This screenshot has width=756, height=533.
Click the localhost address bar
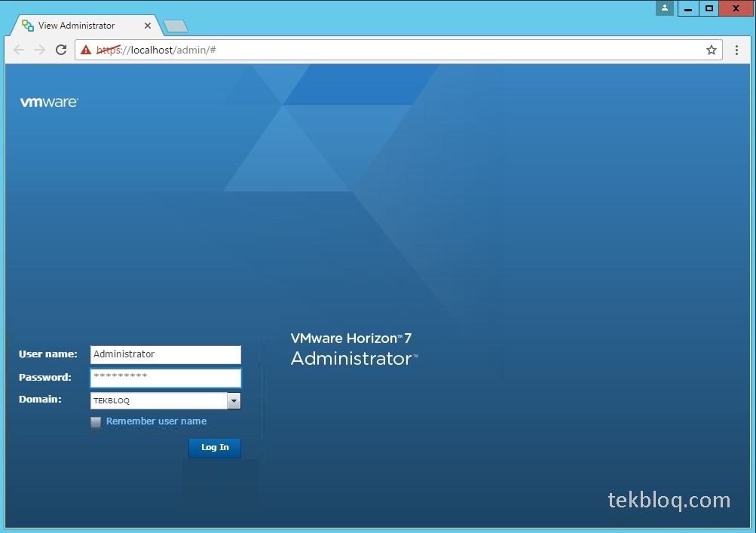(x=398, y=50)
